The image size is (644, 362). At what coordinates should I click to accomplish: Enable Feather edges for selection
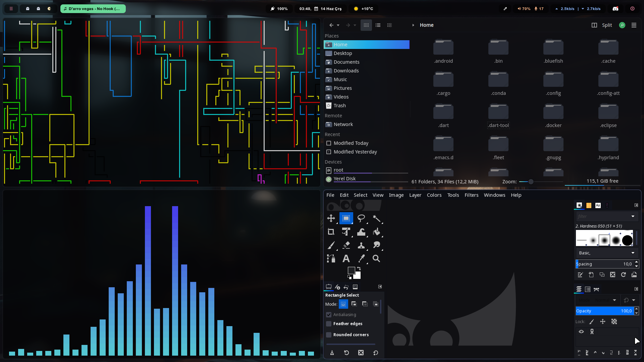tap(329, 323)
